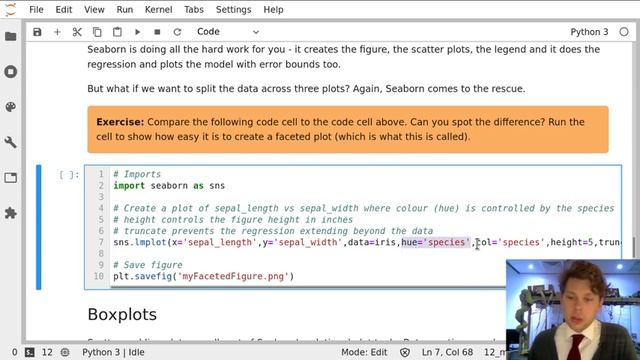Click the cell collapse blue bar
Screen dimensions: 640x360
click(38, 227)
